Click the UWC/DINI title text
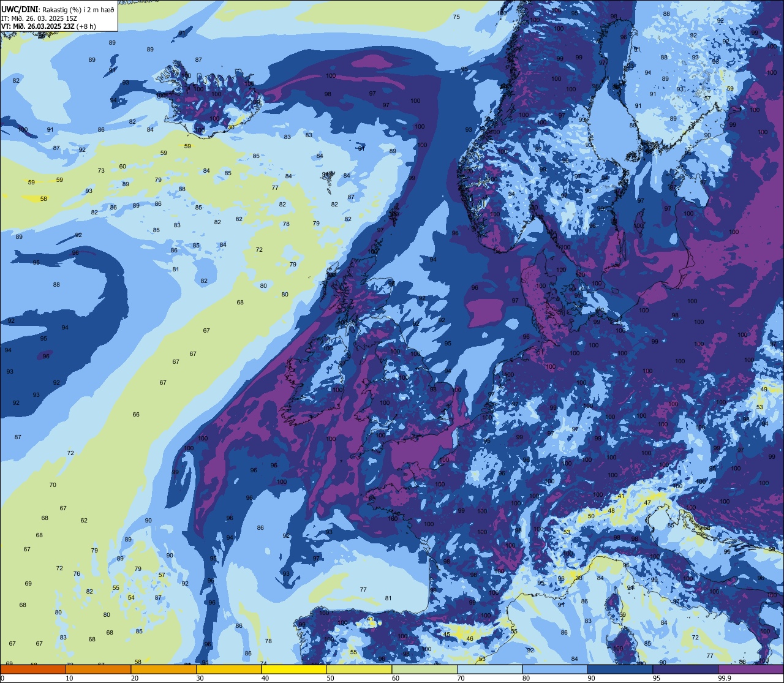Image resolution: width=784 pixels, height=683 pixels. pos(20,9)
